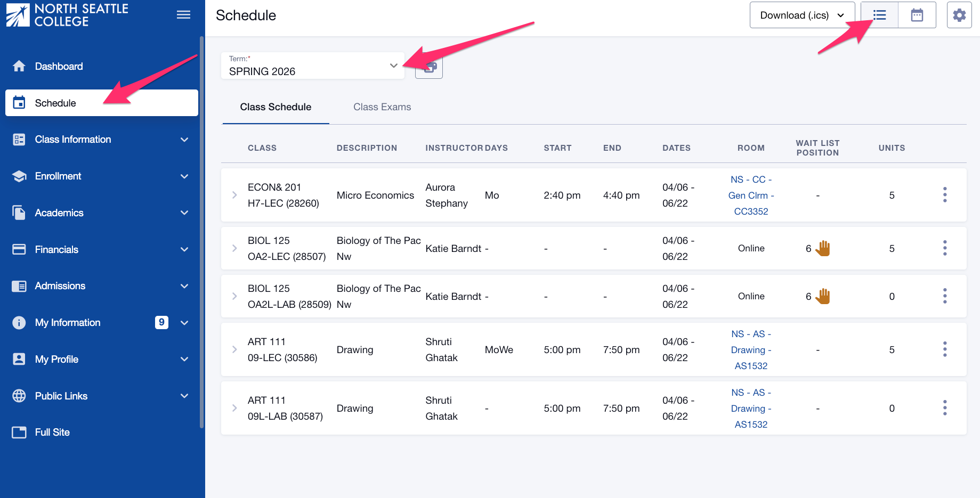Expand the BIOL 125 lecture row
The image size is (980, 498).
coord(234,248)
